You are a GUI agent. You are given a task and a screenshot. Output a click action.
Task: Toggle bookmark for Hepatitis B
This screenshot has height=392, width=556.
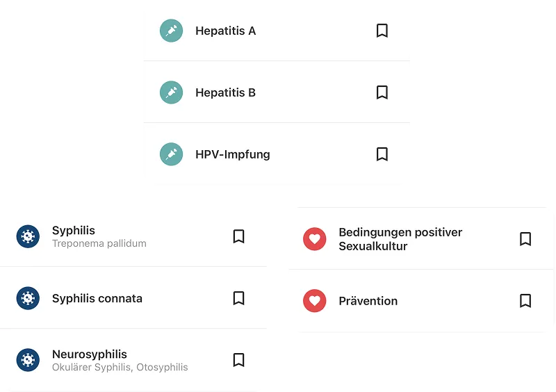pos(382,92)
